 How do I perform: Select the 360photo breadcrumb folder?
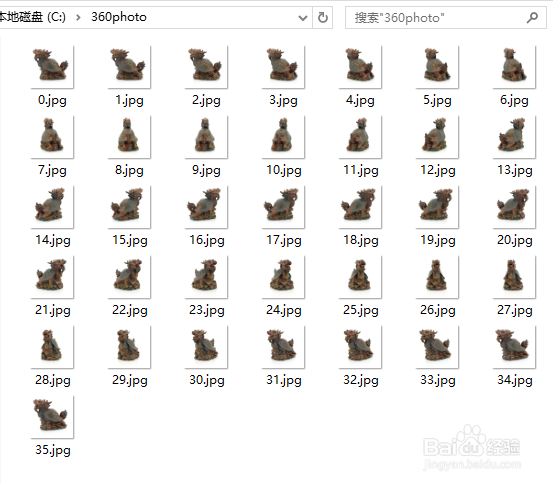tap(119, 17)
